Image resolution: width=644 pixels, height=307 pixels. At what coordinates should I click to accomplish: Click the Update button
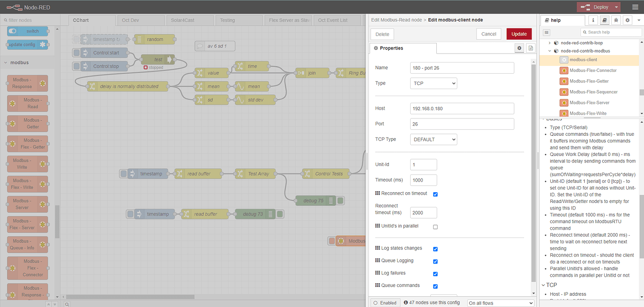pyautogui.click(x=518, y=34)
